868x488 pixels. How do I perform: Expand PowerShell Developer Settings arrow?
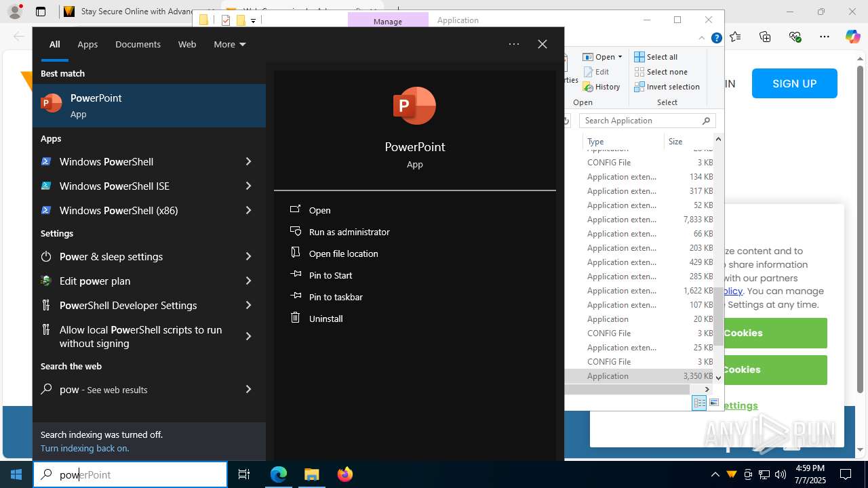click(248, 305)
